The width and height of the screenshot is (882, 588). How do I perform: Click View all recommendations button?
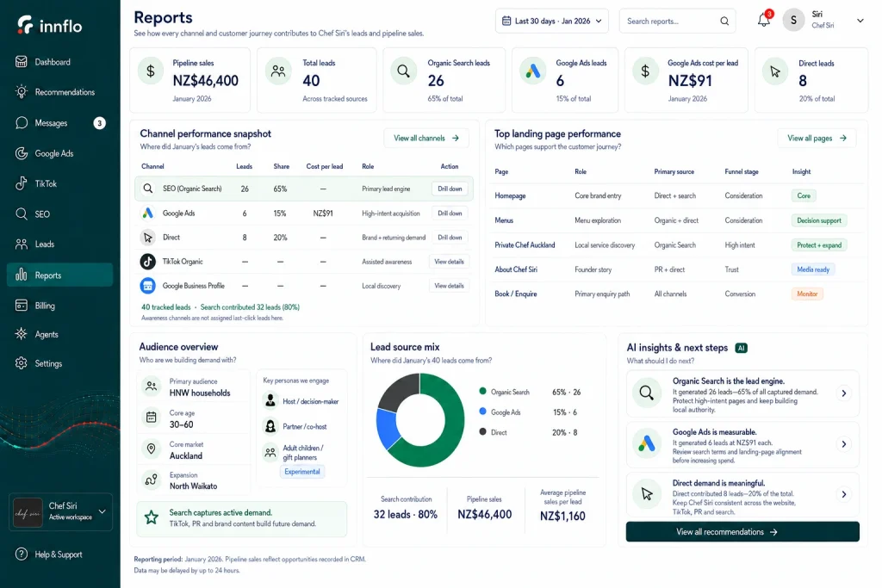(x=742, y=532)
